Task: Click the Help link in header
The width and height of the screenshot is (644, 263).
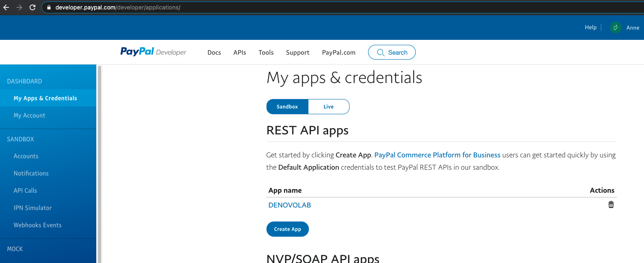Action: pyautogui.click(x=591, y=28)
